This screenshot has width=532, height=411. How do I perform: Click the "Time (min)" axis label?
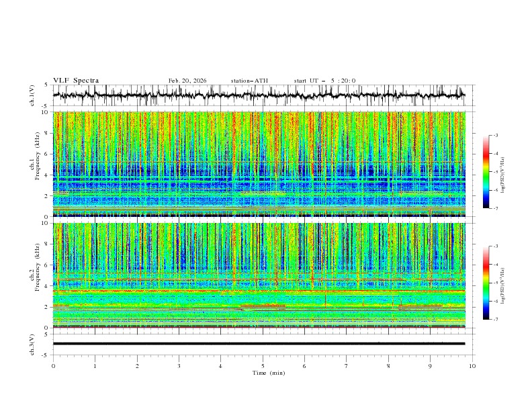(269, 373)
